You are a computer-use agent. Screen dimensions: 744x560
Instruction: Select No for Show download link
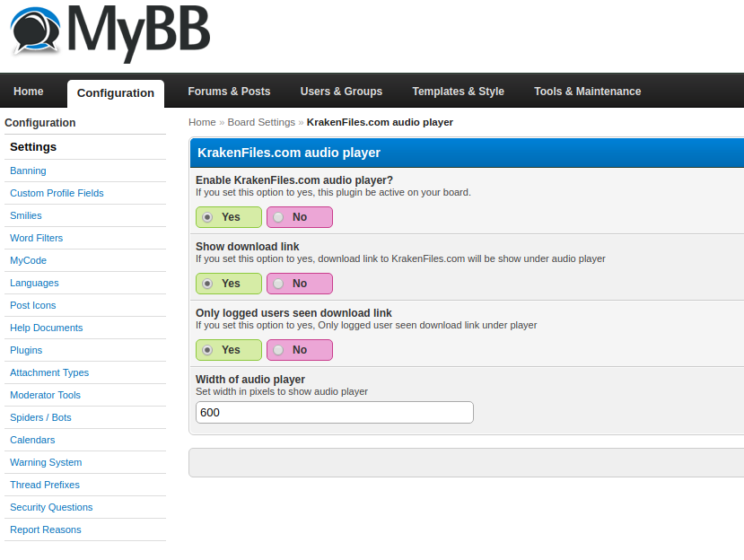coord(300,284)
